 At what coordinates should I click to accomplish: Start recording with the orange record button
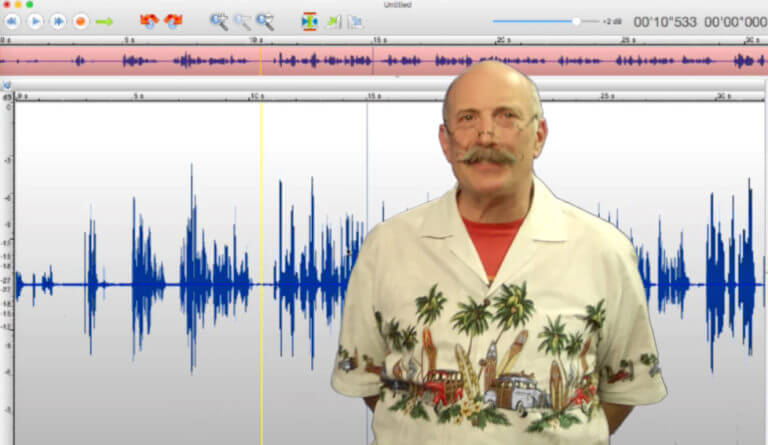pos(81,22)
